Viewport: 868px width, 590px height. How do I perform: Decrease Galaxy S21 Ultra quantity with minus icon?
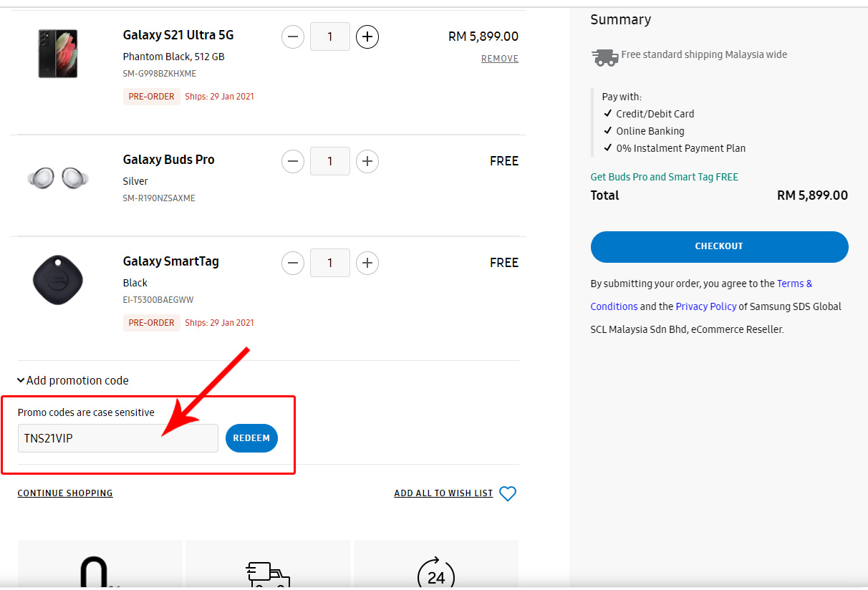point(293,37)
